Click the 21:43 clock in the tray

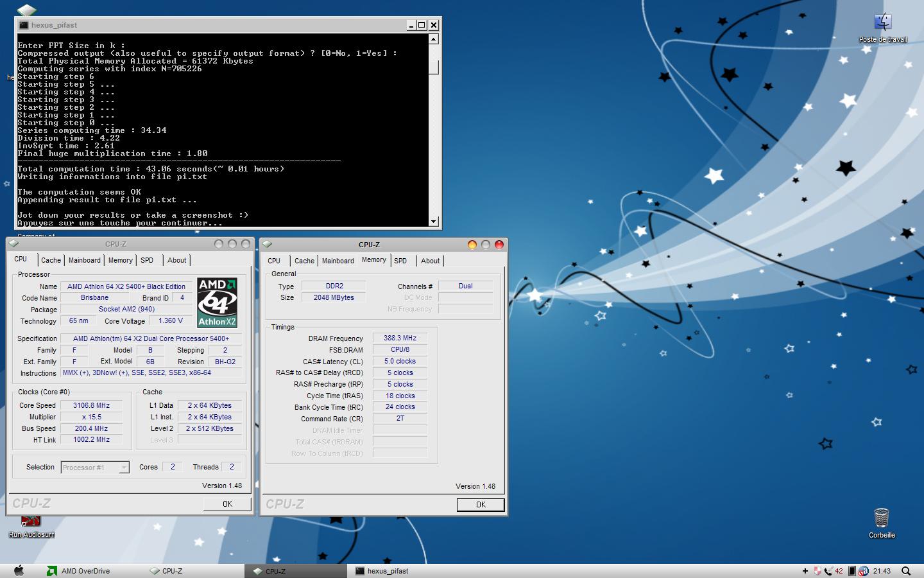882,571
